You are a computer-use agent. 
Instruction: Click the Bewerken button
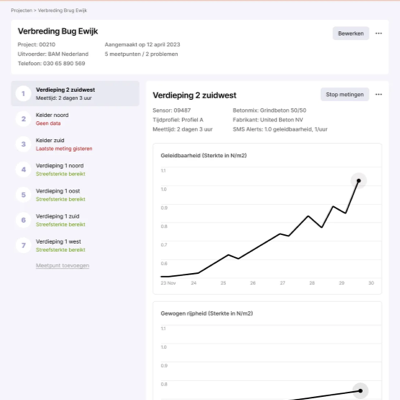pos(351,33)
